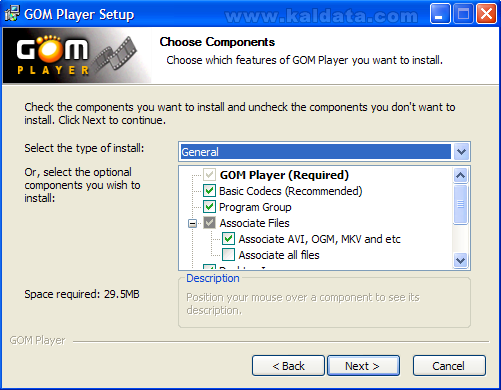Screen dimensions: 501x390
Task: Click the General install type combo box
Action: coord(324,152)
